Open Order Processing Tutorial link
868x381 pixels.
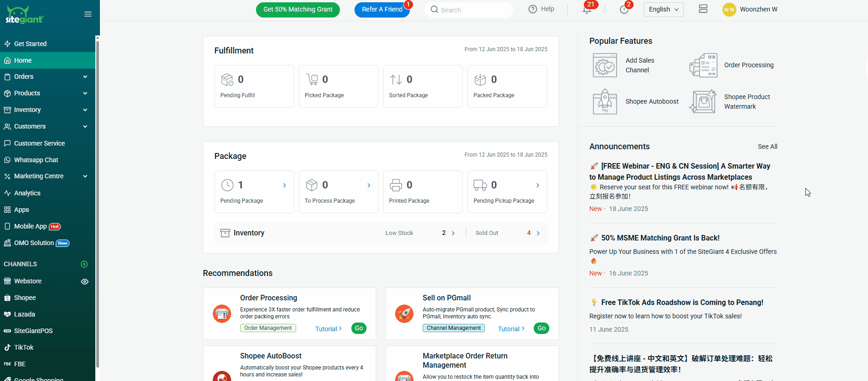point(328,329)
